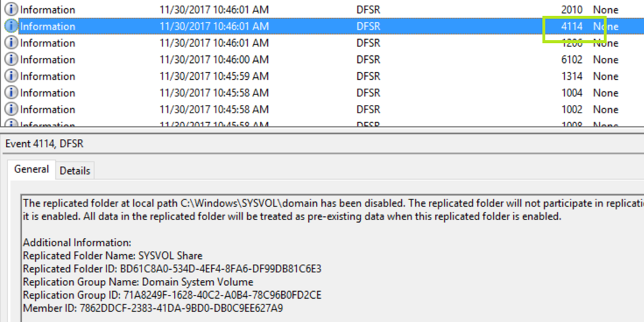The width and height of the screenshot is (644, 322).
Task: Click the Information icon on selected event 4114
Action: pos(11,26)
